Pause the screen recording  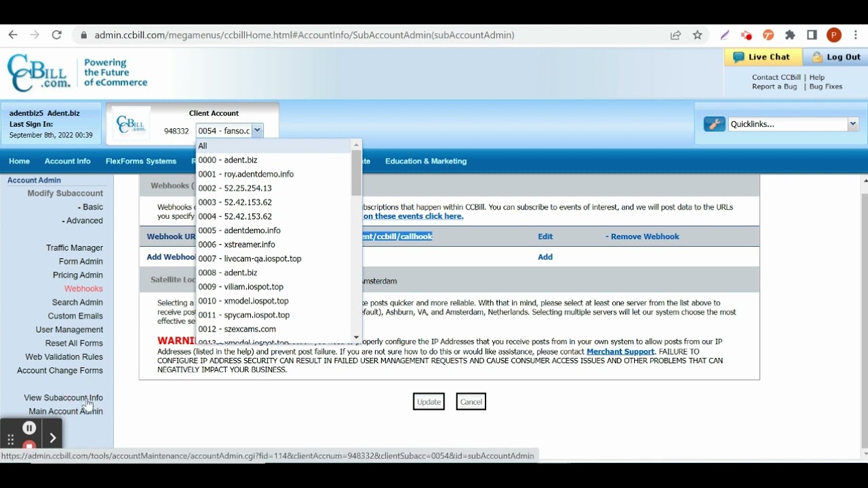[x=29, y=428]
